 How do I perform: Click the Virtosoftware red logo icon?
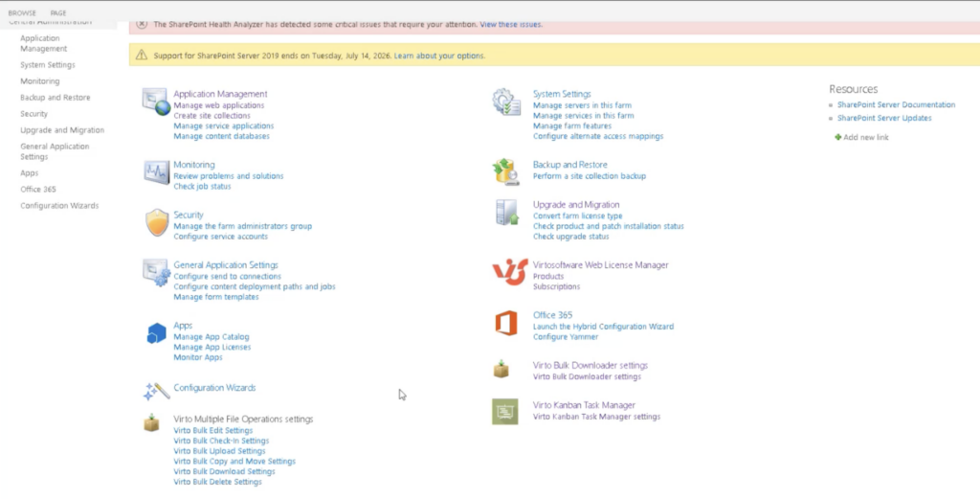tap(509, 272)
